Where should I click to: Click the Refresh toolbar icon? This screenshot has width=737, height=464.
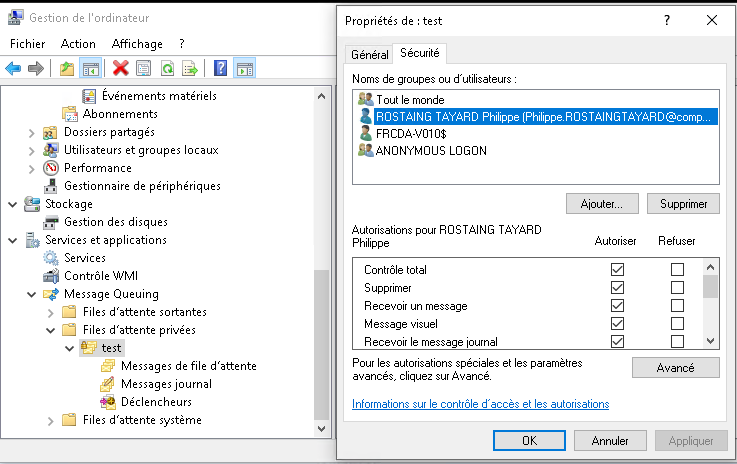pyautogui.click(x=167, y=68)
